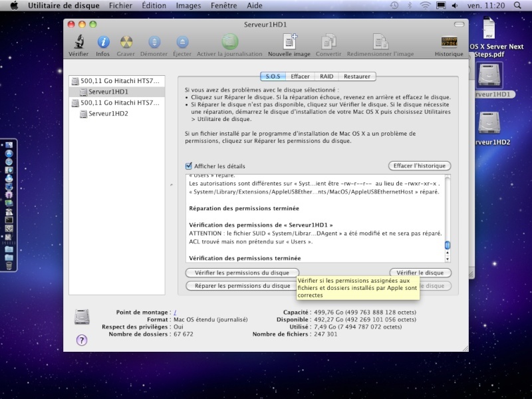Click Réparer les permissions du disque
Screen dimensions: 532x399
click(x=242, y=286)
